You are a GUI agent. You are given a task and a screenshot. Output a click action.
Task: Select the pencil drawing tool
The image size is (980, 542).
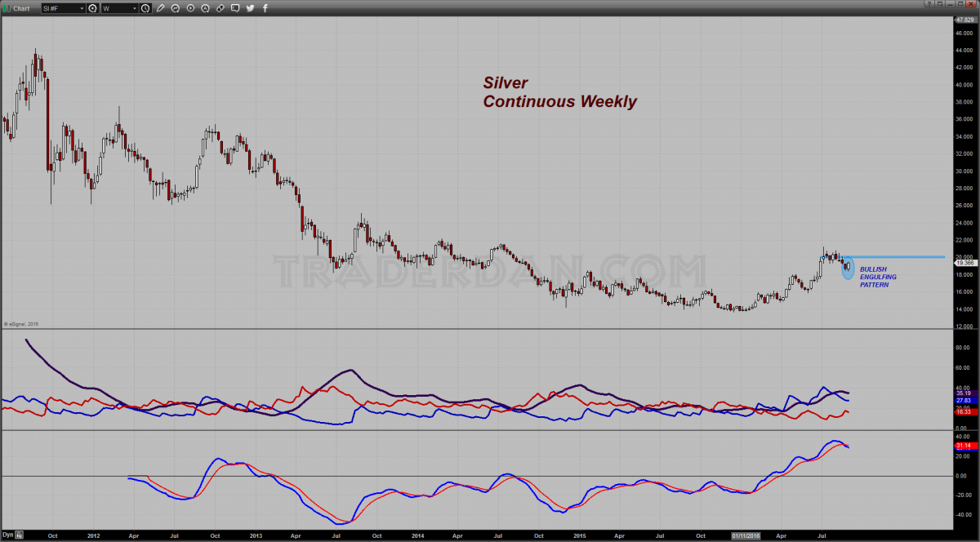[160, 8]
